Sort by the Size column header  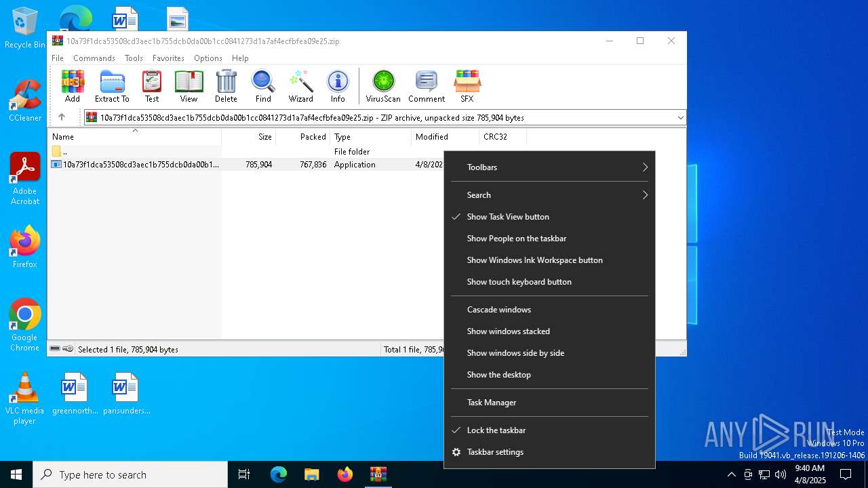(249, 137)
